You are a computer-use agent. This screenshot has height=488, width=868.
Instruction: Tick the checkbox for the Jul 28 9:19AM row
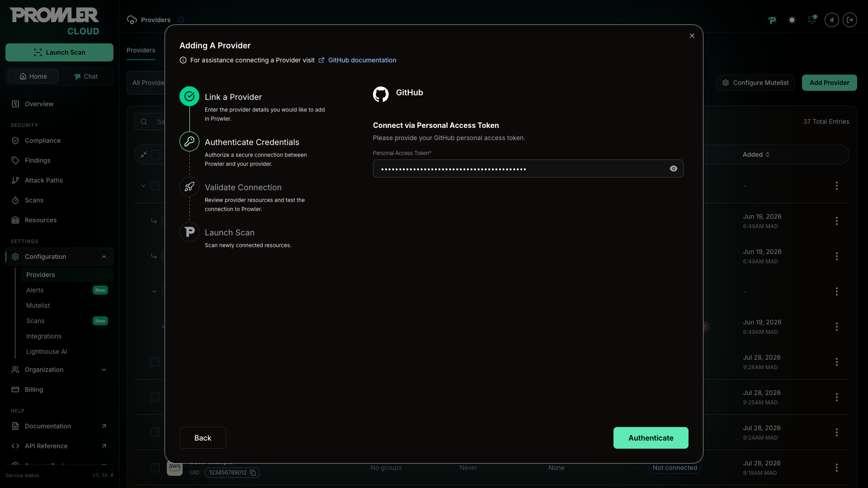(x=155, y=468)
